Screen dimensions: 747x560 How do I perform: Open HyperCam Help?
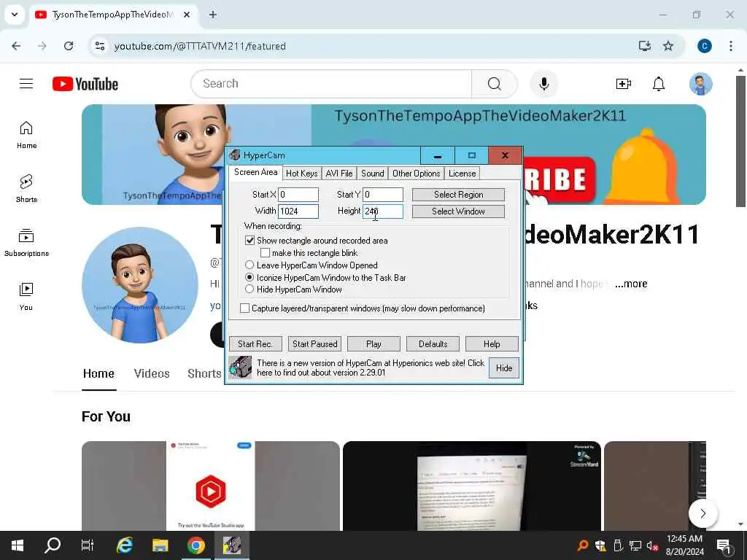[x=492, y=344]
